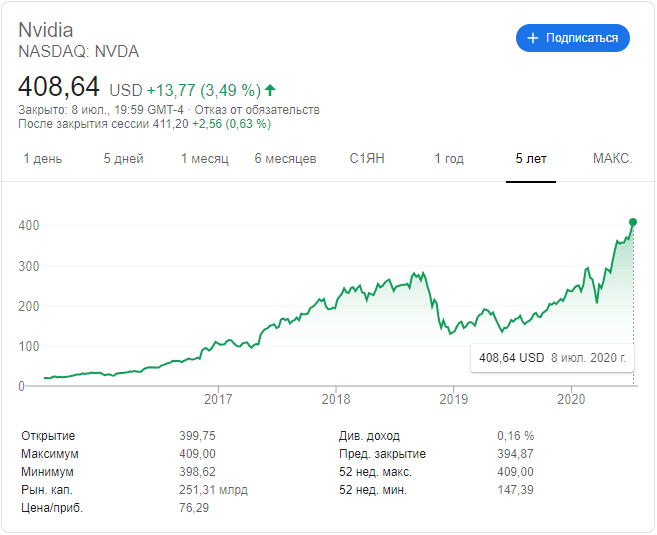This screenshot has width=657, height=535.
Task: Switch chart to 1 год
Action: tap(449, 159)
